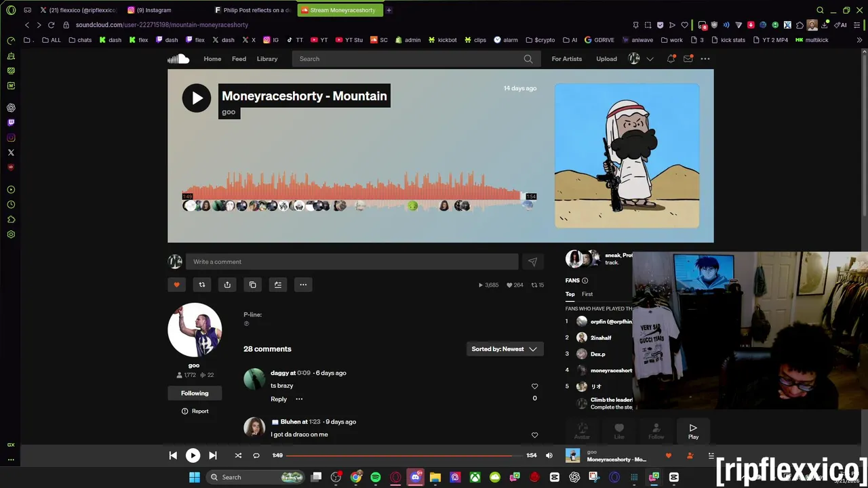
Task: Skip to next track in player bar
Action: click(x=212, y=455)
